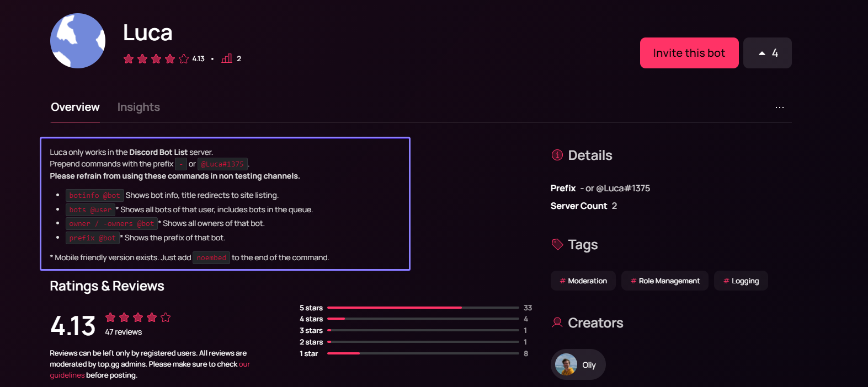Click the 'bots @user' command code

90,209
